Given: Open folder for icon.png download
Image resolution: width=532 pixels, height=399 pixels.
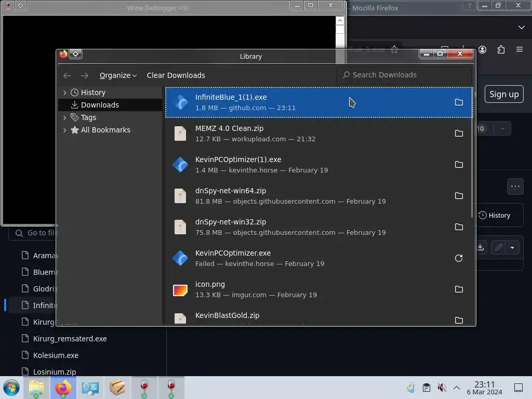Looking at the screenshot, I should [459, 289].
